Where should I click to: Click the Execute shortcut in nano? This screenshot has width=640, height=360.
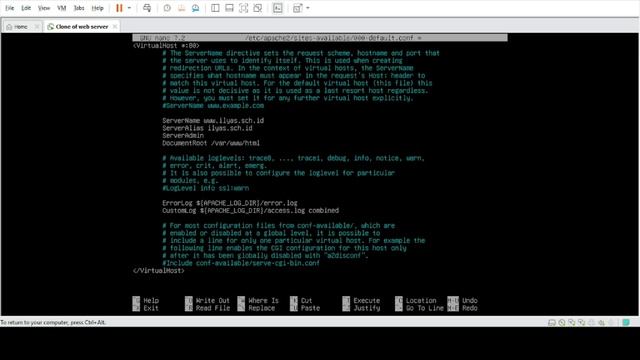point(361,300)
